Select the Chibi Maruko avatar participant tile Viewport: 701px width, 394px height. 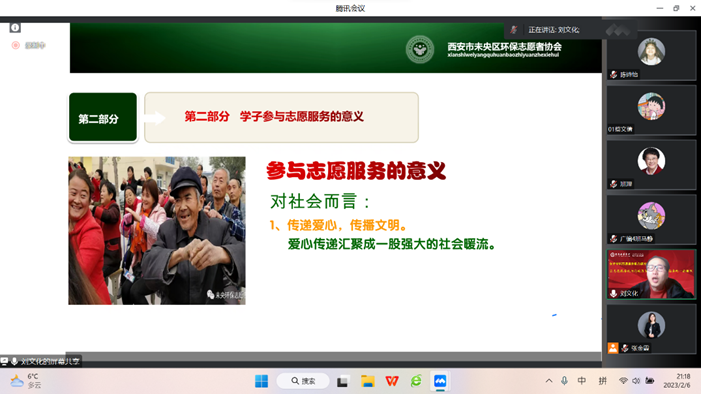(651, 110)
